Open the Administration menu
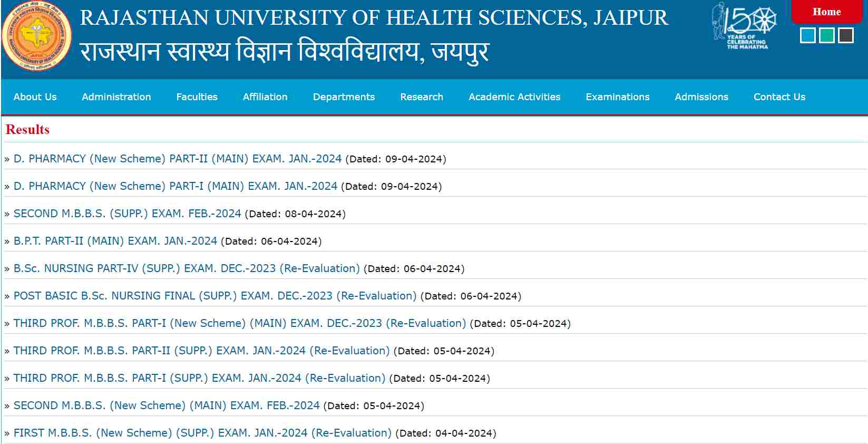Screen dimensions: 868x444 tap(116, 97)
